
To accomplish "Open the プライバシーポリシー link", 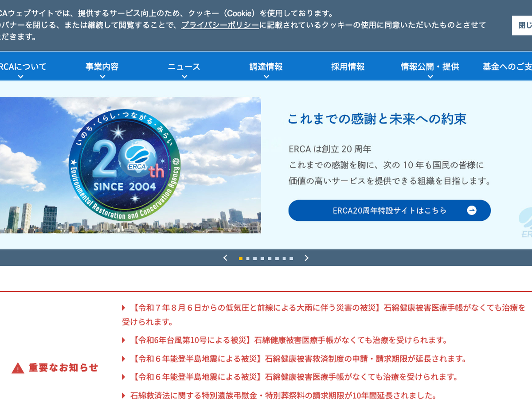I will 220,25.
